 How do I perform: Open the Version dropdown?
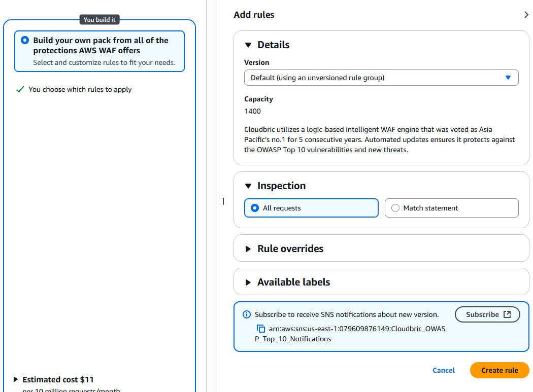381,78
